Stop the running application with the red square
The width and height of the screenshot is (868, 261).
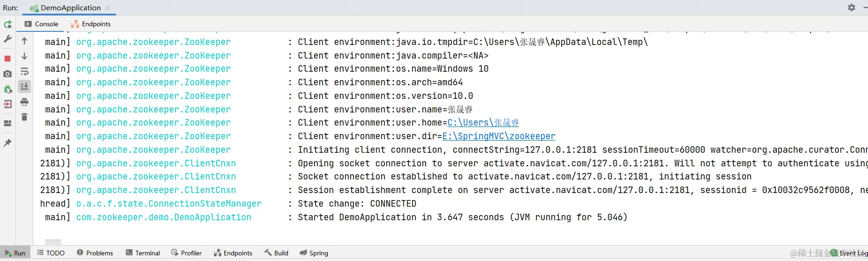(x=8, y=59)
